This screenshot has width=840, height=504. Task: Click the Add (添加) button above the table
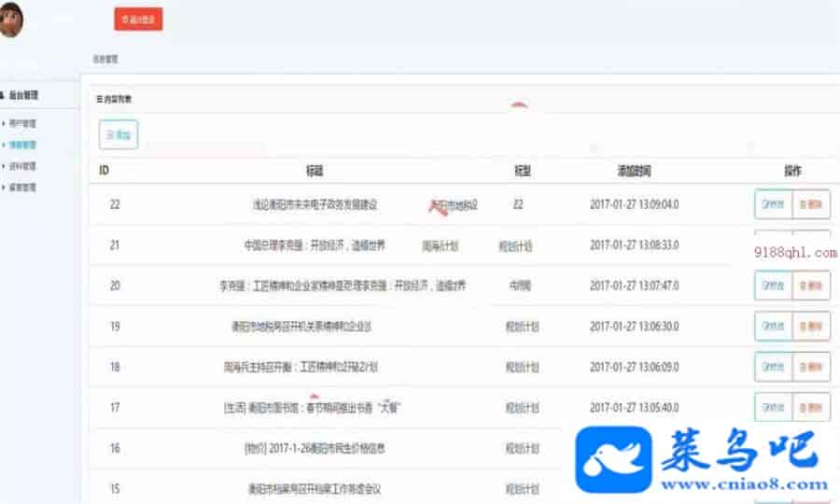(119, 135)
